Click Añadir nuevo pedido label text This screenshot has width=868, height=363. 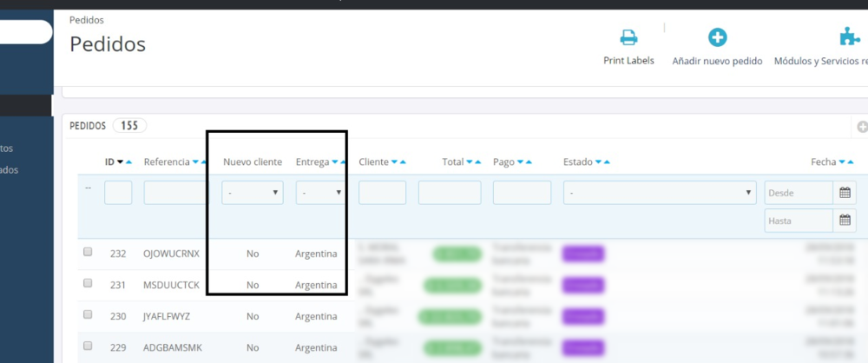point(718,61)
